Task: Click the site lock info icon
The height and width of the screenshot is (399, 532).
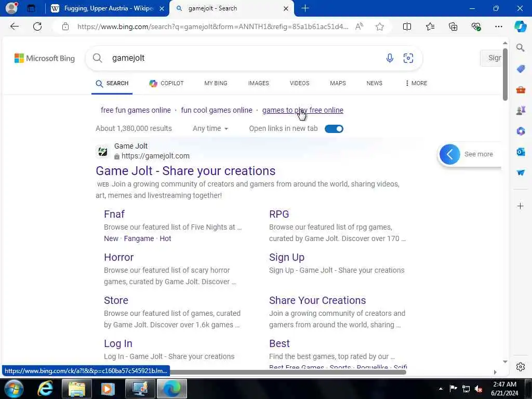Action: pos(65,26)
